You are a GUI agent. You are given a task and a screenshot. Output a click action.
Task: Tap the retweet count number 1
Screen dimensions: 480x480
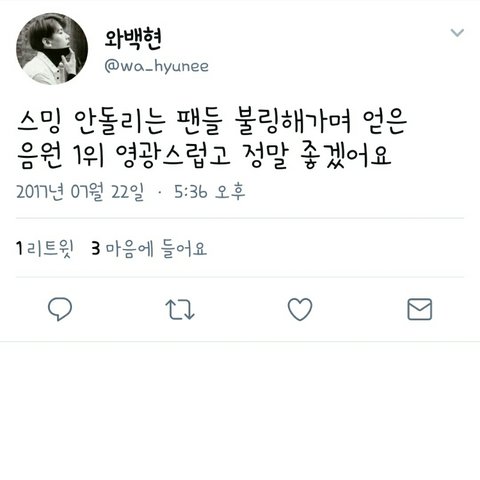[19, 249]
